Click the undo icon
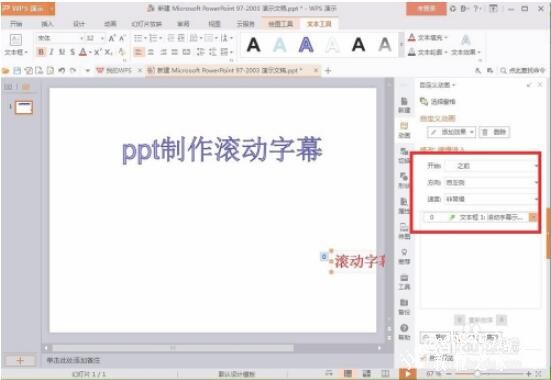Viewport: 551px width, 380px height. (61, 71)
